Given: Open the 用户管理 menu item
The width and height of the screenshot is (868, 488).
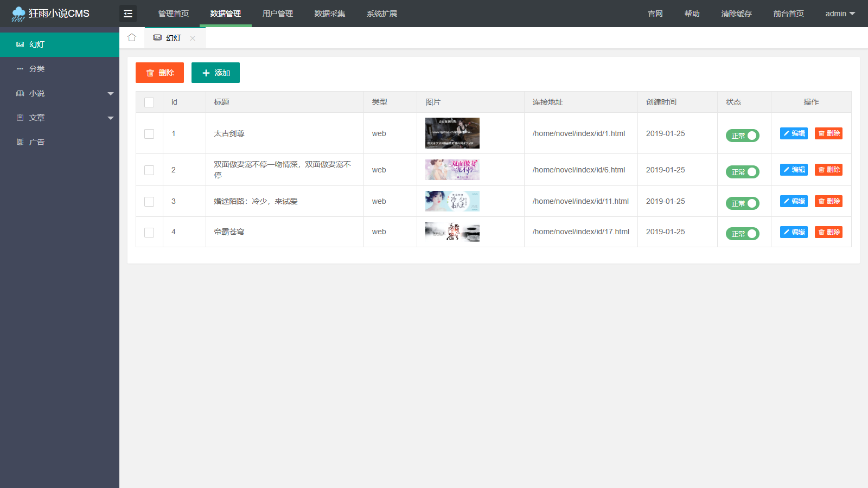Looking at the screenshot, I should pyautogui.click(x=277, y=14).
